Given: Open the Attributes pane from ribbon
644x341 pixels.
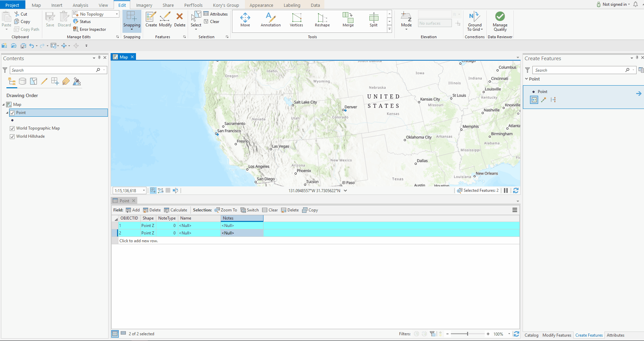Looking at the screenshot, I should tap(215, 14).
